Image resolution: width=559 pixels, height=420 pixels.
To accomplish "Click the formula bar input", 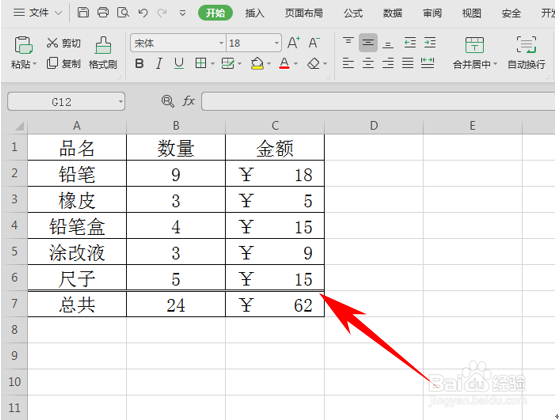I will pos(379,102).
